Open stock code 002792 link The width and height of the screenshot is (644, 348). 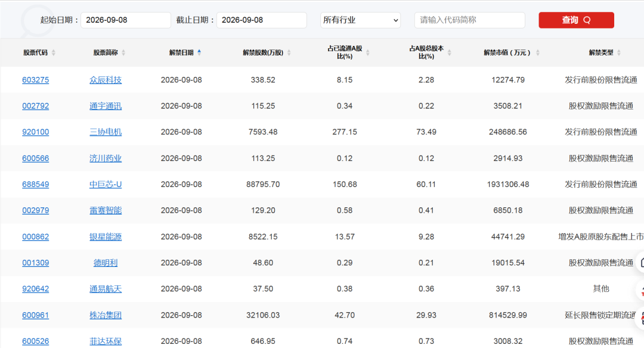[x=35, y=106]
